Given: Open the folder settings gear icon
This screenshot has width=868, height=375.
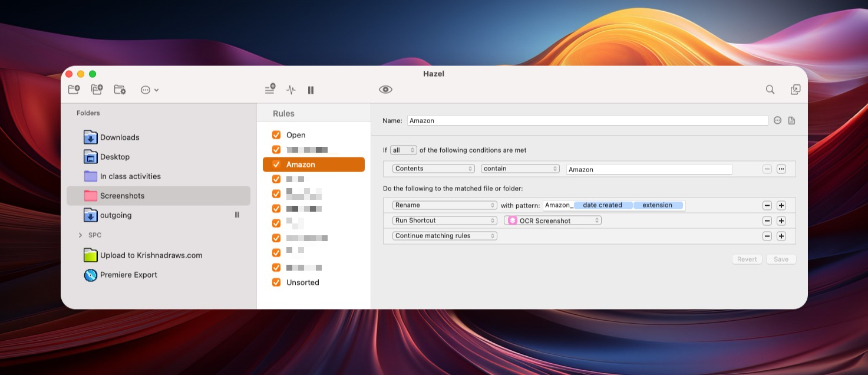Looking at the screenshot, I should pyautogui.click(x=120, y=90).
